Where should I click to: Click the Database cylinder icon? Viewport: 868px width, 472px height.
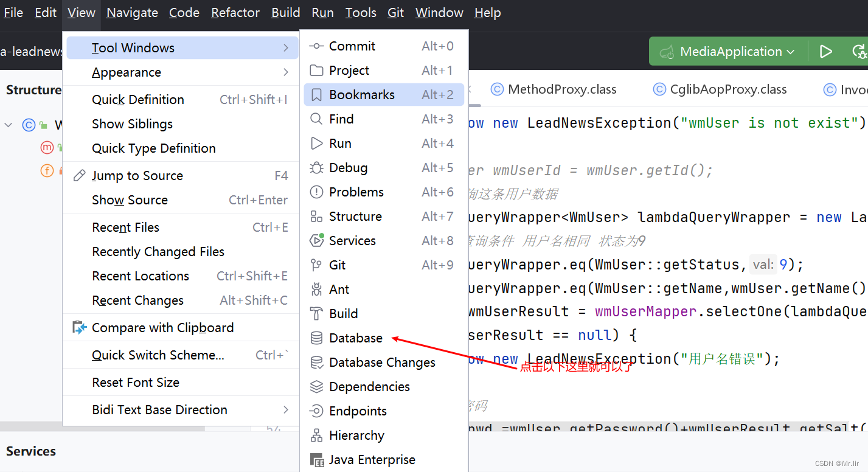(316, 338)
